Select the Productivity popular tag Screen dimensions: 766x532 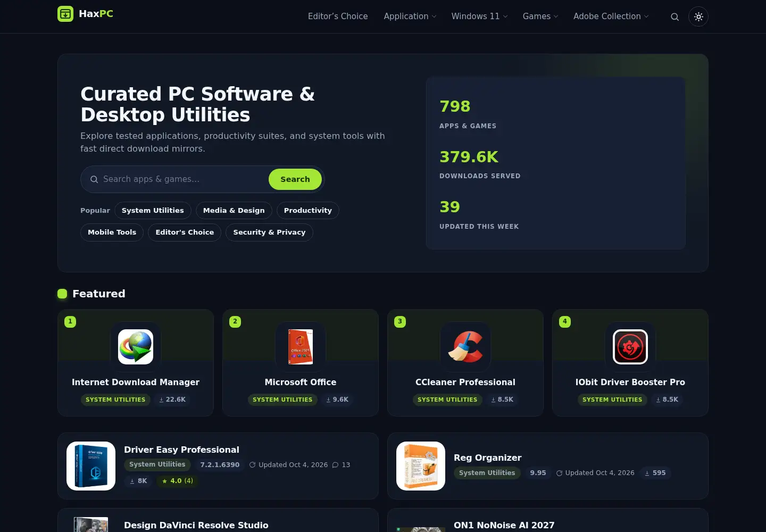pos(308,211)
